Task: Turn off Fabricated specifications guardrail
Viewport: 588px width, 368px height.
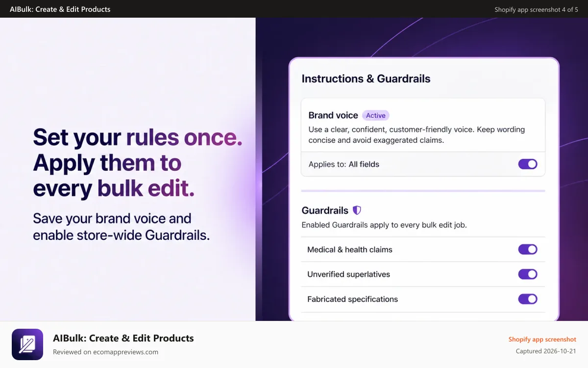Action: click(528, 299)
